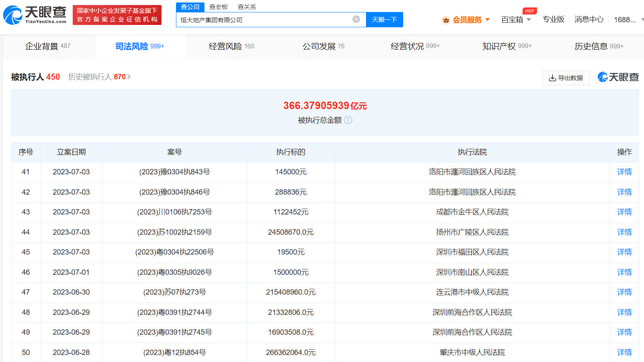View 详情 for 连云港市中级人民法院 case

click(x=624, y=292)
